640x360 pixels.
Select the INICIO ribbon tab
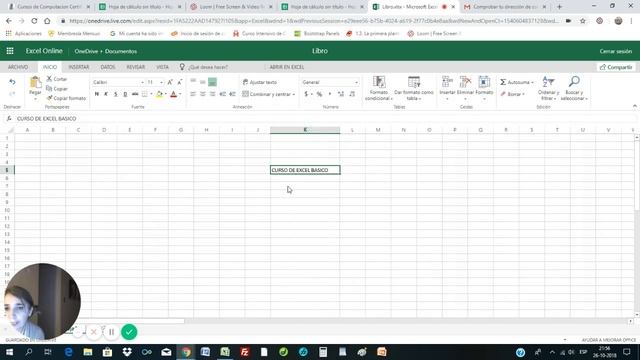point(50,67)
